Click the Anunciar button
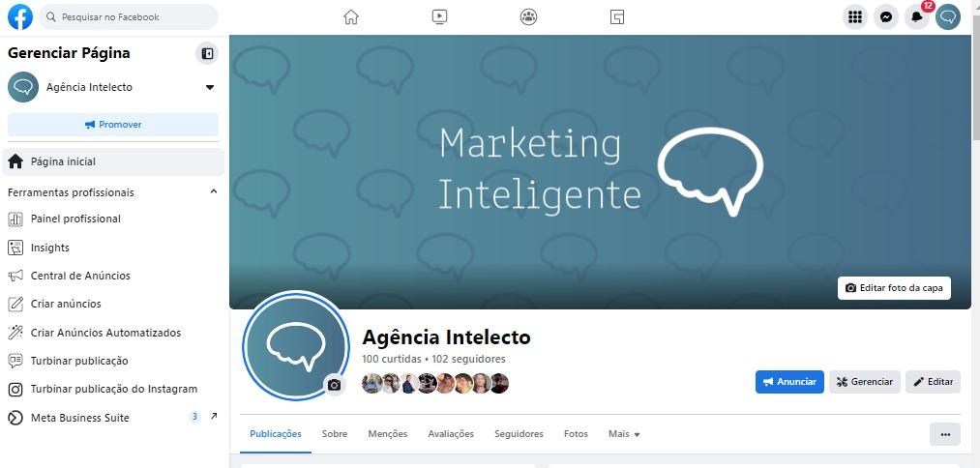This screenshot has width=980, height=468. coord(789,382)
